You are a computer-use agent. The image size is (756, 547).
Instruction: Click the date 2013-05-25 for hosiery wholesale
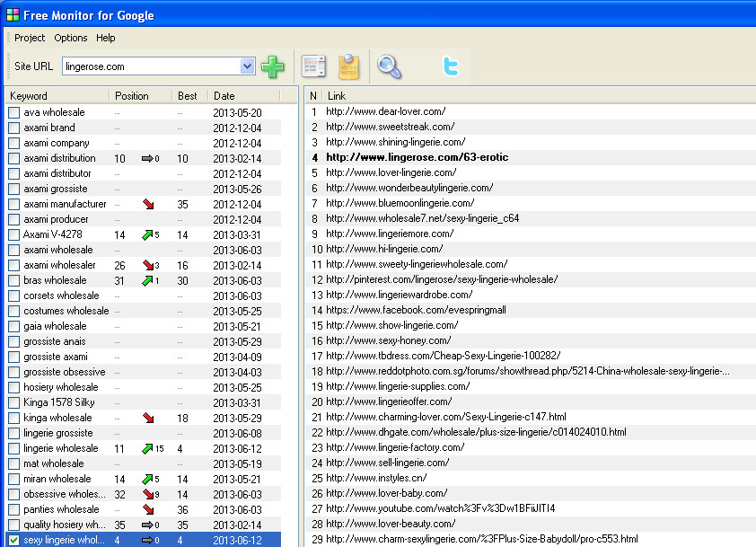[x=237, y=388]
